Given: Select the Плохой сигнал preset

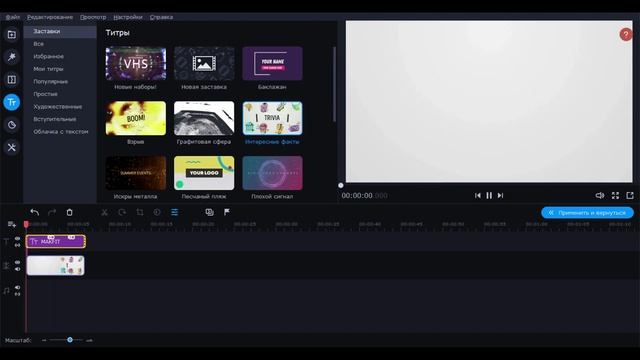Looking at the screenshot, I should click(x=272, y=173).
